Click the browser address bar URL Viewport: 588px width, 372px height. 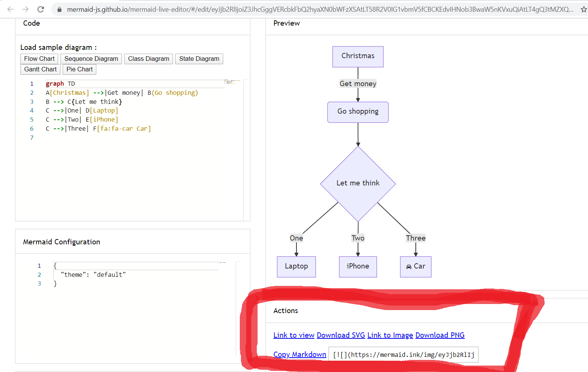coord(317,9)
